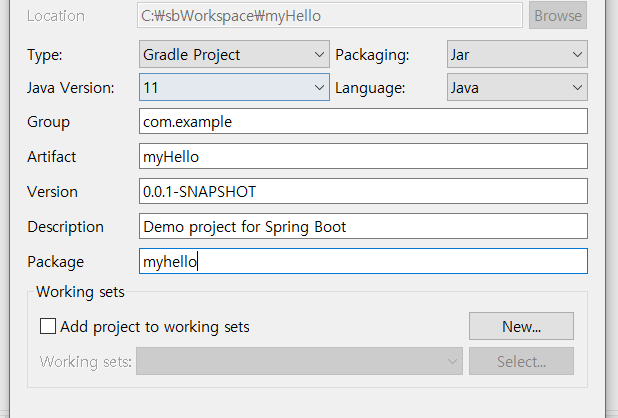This screenshot has width=618, height=418.
Task: Click into the Description text field
Action: coord(362,226)
